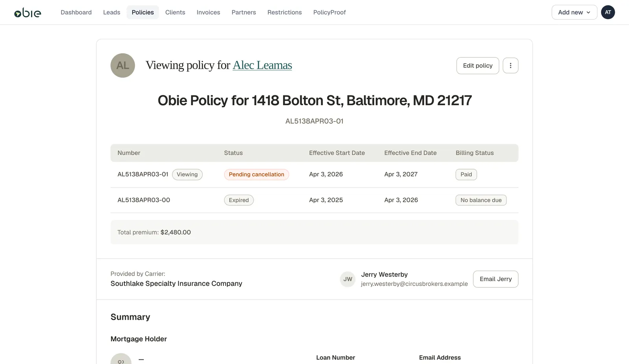The image size is (629, 364).
Task: Click the Expired status badge
Action: pos(239,200)
